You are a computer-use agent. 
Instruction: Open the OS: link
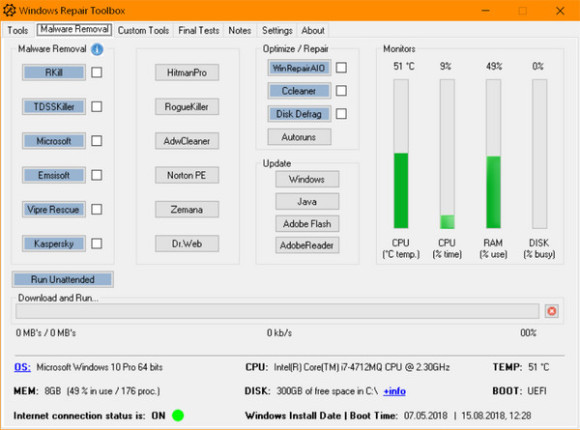pyautogui.click(x=23, y=367)
